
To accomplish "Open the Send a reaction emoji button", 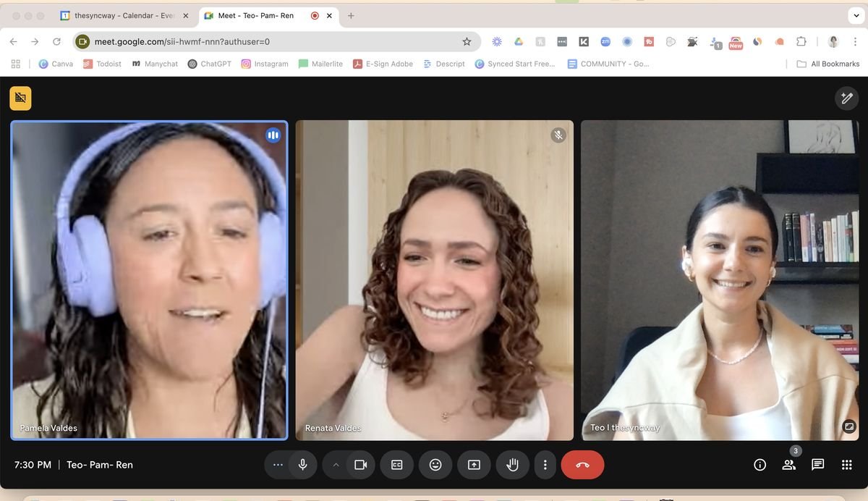I will pyautogui.click(x=435, y=465).
